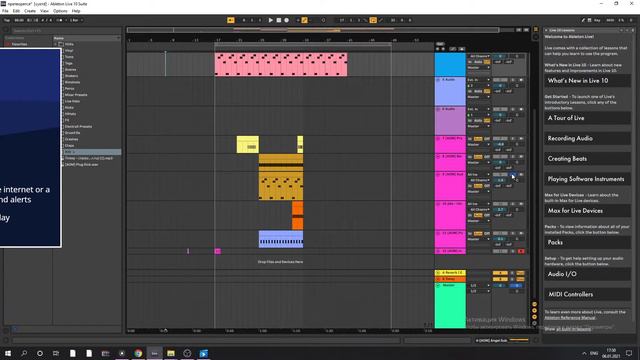Set track 5 Audio monitor to Off
The height and width of the screenshot is (360, 640).
click(x=487, y=91)
